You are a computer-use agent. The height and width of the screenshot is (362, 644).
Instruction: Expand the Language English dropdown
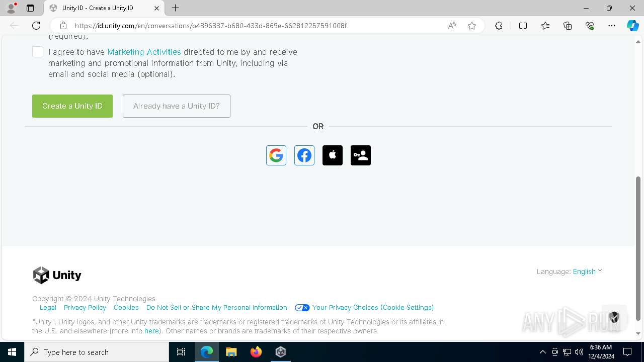[587, 271]
